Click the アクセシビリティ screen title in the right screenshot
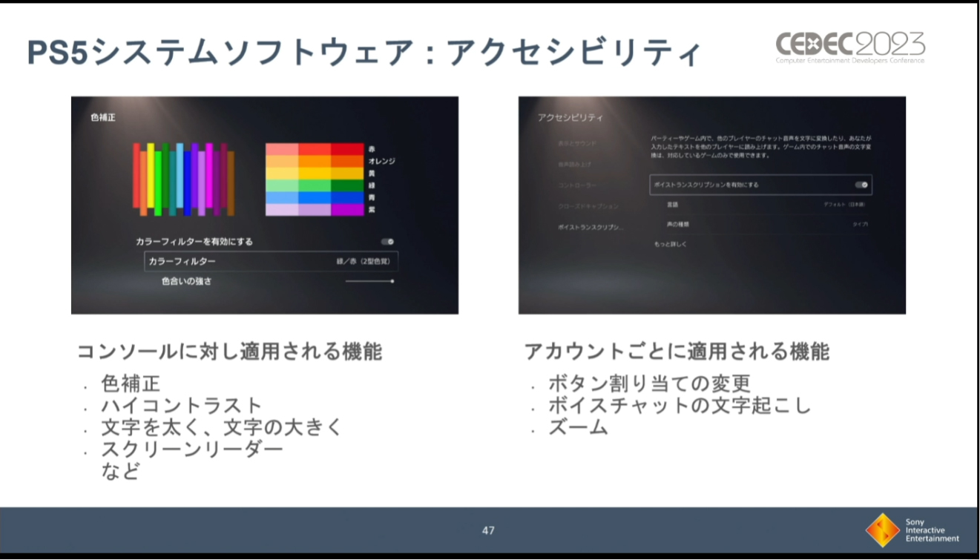Screen dimensions: 980x560 pos(570,118)
